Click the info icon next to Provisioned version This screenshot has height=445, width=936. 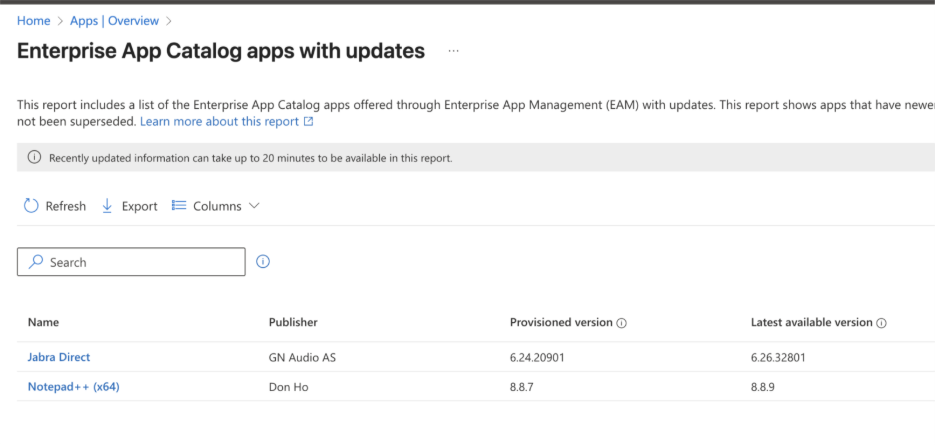[621, 323]
